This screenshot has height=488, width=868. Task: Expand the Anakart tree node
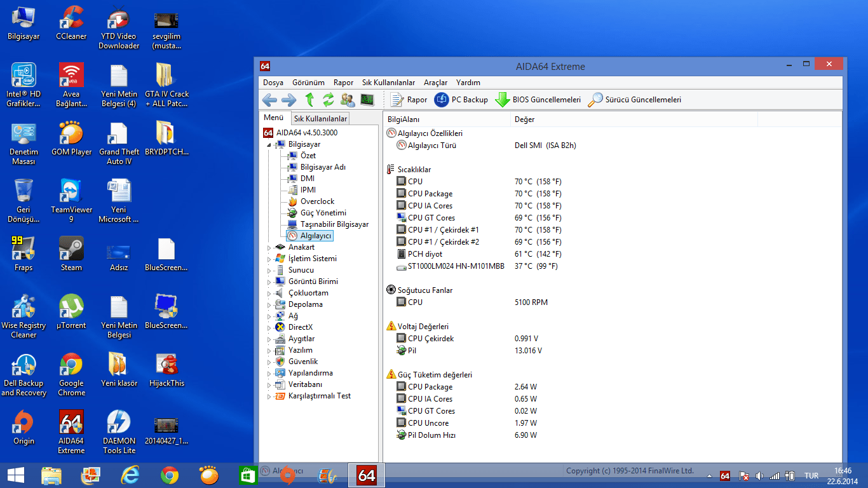tap(269, 247)
